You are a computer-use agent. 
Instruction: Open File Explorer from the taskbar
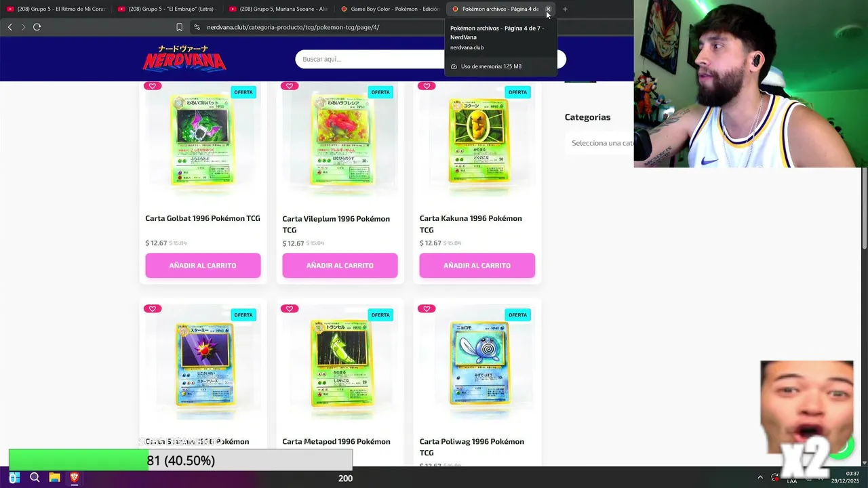click(54, 478)
